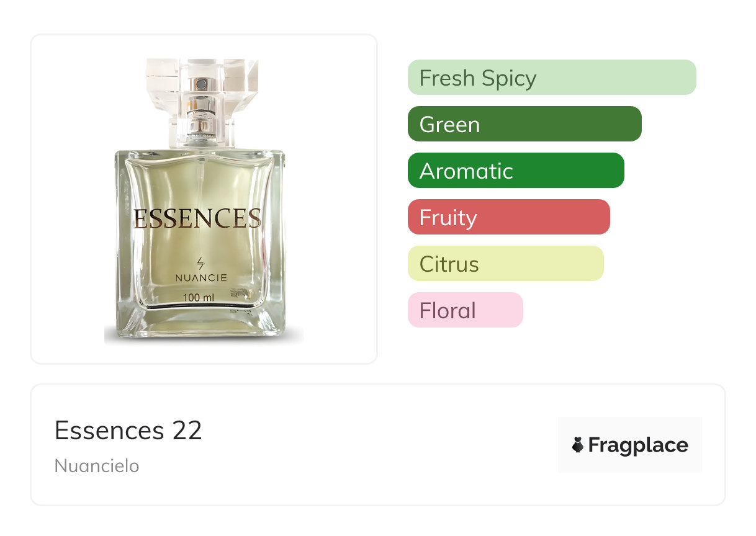Select the Fresh Spicy accord bar
The width and height of the screenshot is (756, 536).
click(x=551, y=78)
